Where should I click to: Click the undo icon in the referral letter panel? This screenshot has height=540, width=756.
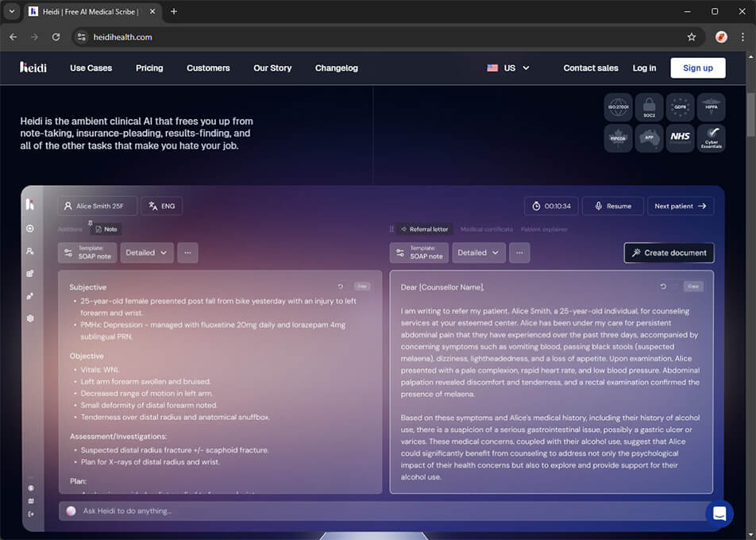click(x=663, y=287)
